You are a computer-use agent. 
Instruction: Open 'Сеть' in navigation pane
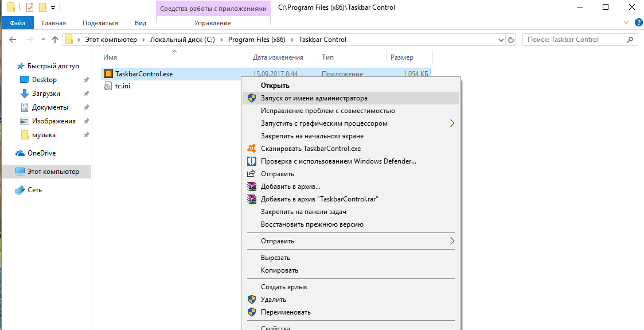28,191
